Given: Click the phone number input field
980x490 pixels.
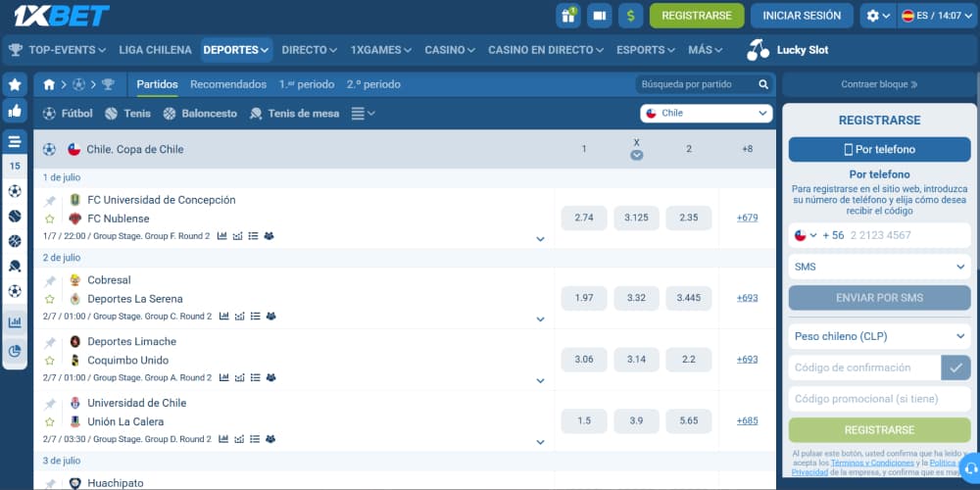Looking at the screenshot, I should click(x=909, y=235).
